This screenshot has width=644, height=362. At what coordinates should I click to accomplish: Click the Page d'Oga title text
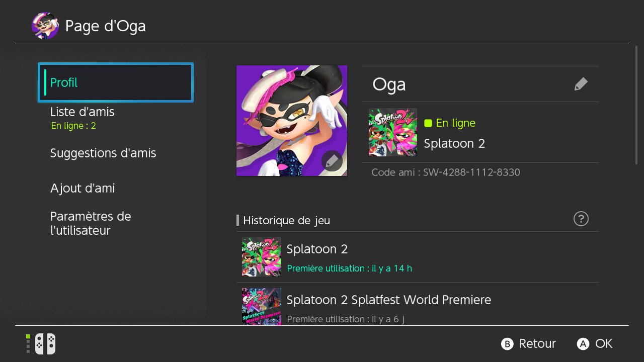[106, 26]
